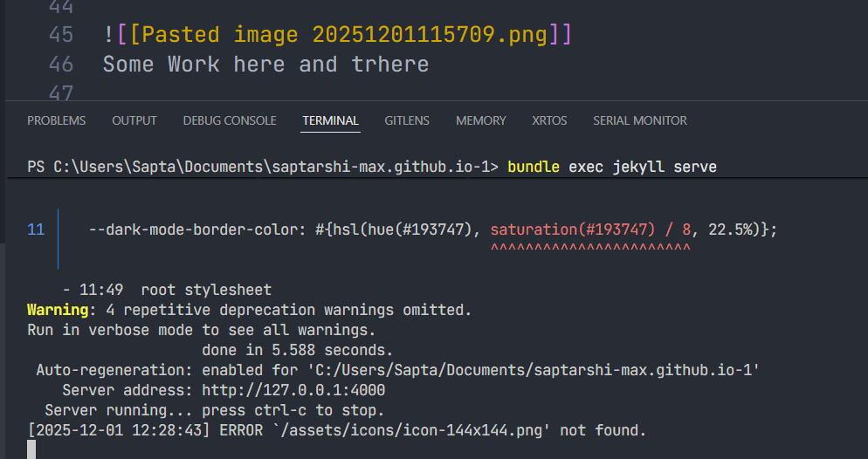Click the terminal cursor block at bottom

31,449
